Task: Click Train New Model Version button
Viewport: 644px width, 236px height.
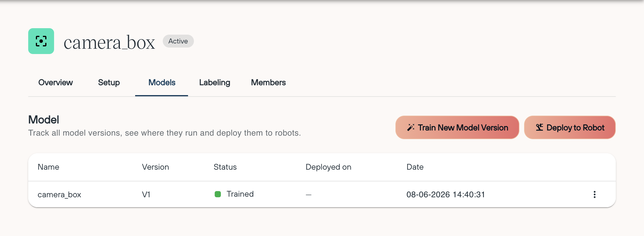Action: click(x=457, y=127)
